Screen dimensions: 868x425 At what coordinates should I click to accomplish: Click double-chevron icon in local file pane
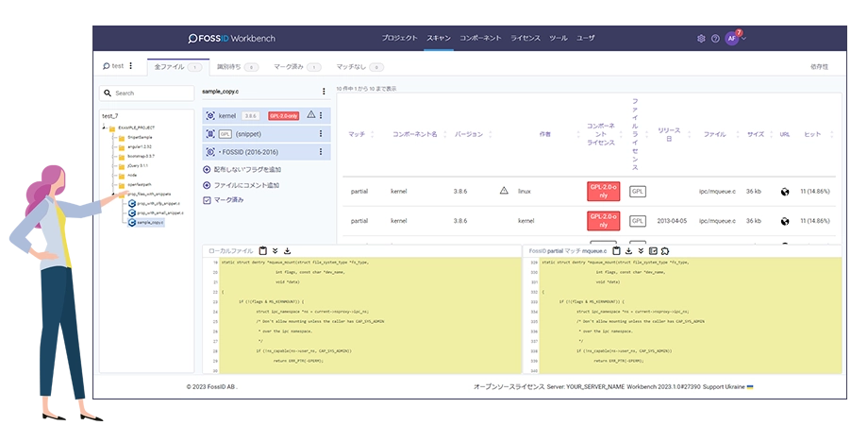tap(275, 250)
